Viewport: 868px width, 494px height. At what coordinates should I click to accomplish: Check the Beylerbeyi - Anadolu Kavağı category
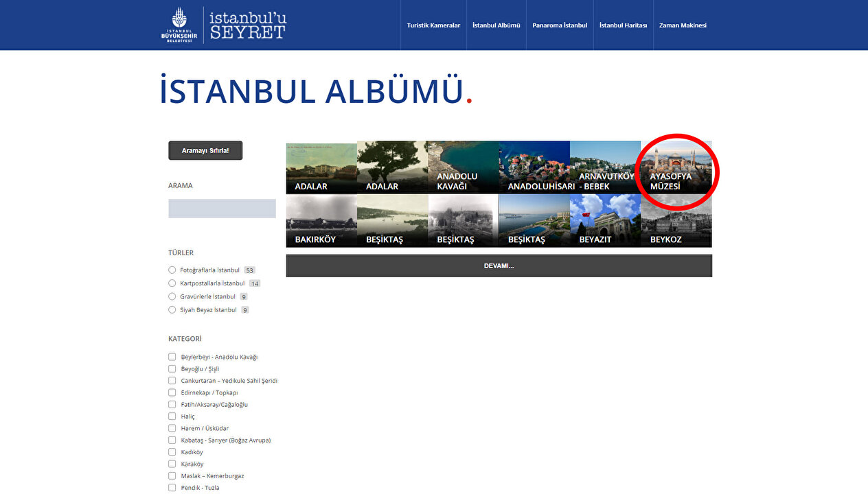point(172,357)
